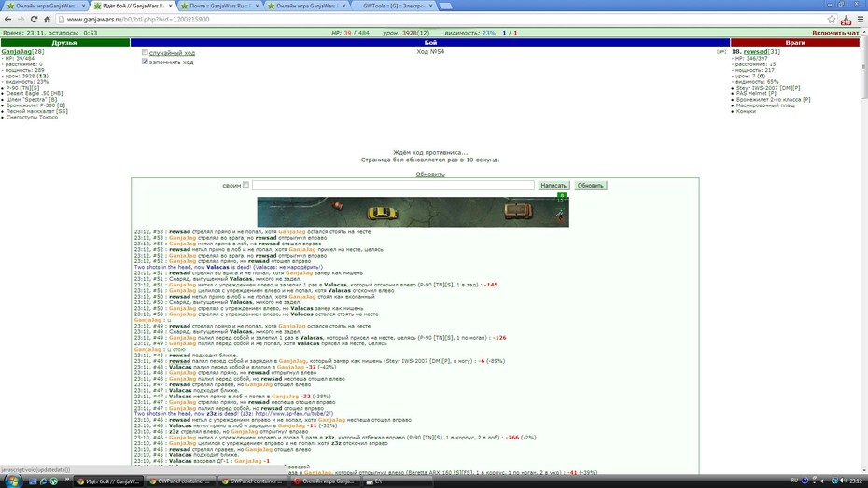Click sp-fan.ru link in z3z death message
Image resolution: width=868 pixels, height=488 pixels.
(x=294, y=414)
